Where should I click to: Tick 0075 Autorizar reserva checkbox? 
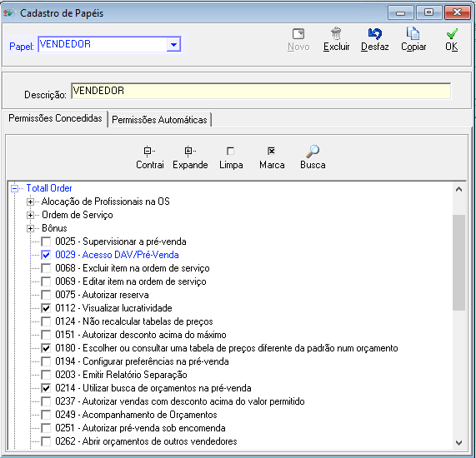[46, 295]
